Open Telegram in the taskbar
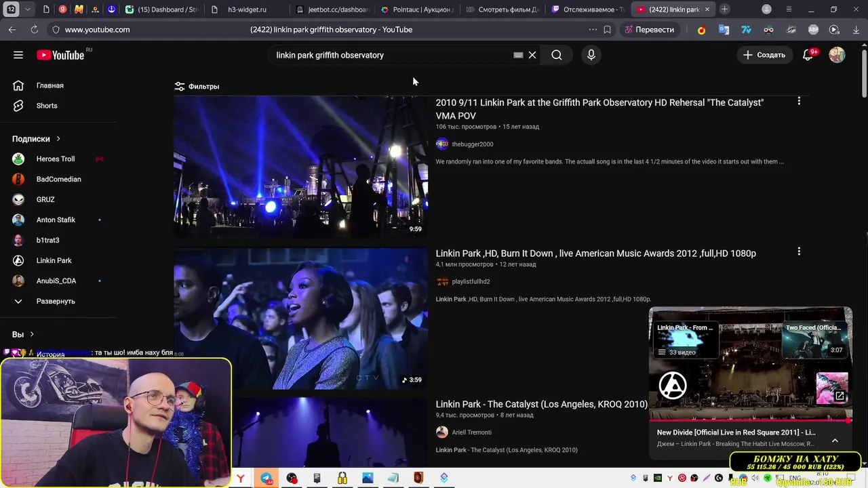Viewport: 868px width, 488px height. (267, 478)
